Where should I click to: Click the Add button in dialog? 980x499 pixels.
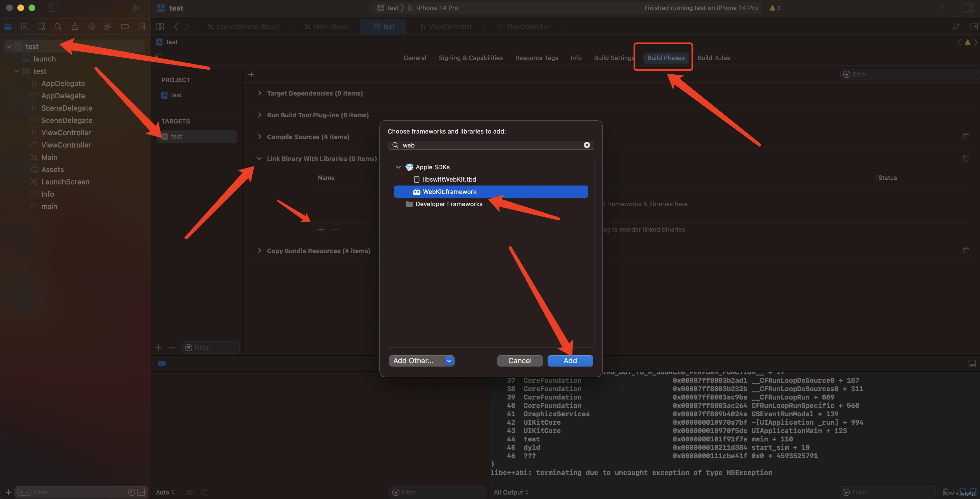[x=570, y=361]
